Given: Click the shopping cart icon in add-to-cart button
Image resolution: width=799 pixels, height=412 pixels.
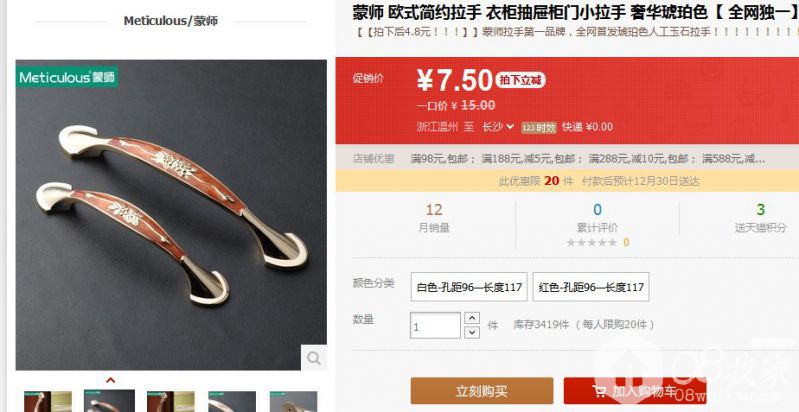Looking at the screenshot, I should [600, 391].
